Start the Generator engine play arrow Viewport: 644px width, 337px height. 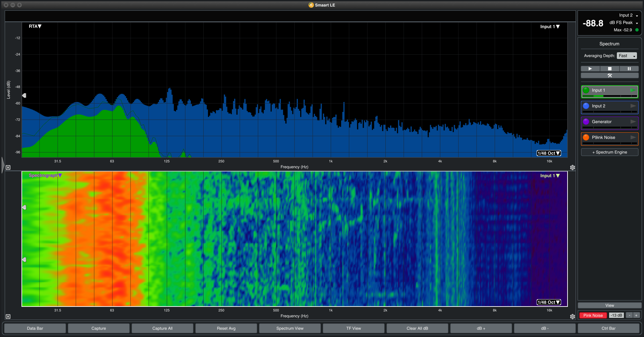[633, 122]
